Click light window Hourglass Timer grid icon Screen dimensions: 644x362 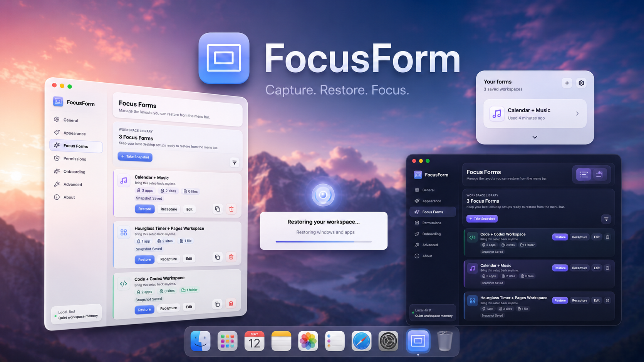[124, 232]
